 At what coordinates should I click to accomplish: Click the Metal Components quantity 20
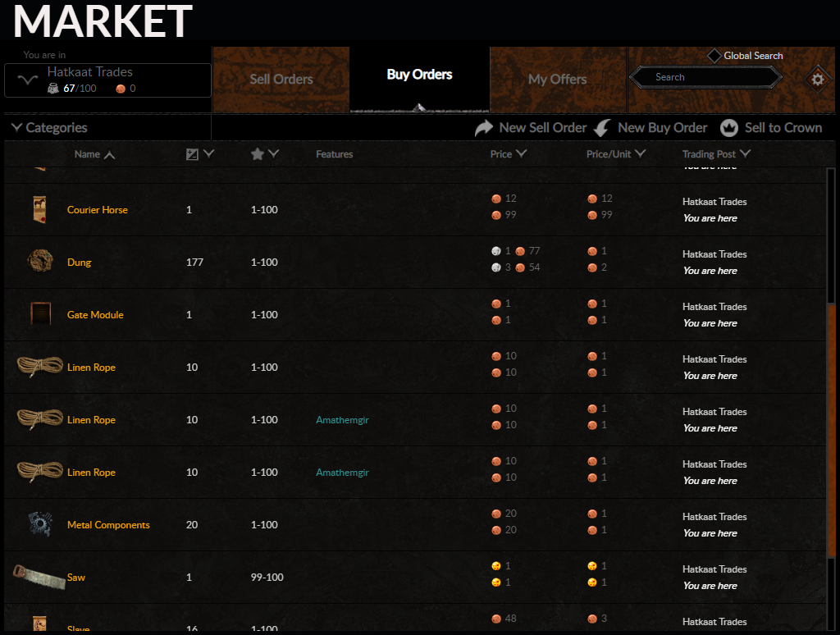point(192,524)
